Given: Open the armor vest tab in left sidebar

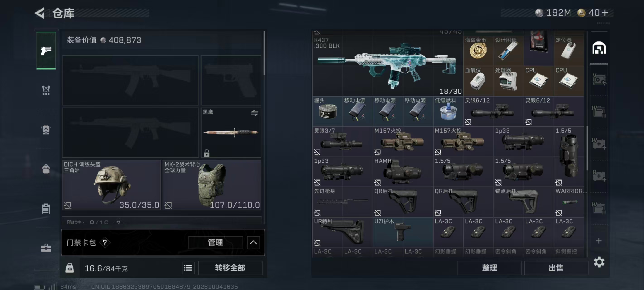Looking at the screenshot, I should 46,90.
